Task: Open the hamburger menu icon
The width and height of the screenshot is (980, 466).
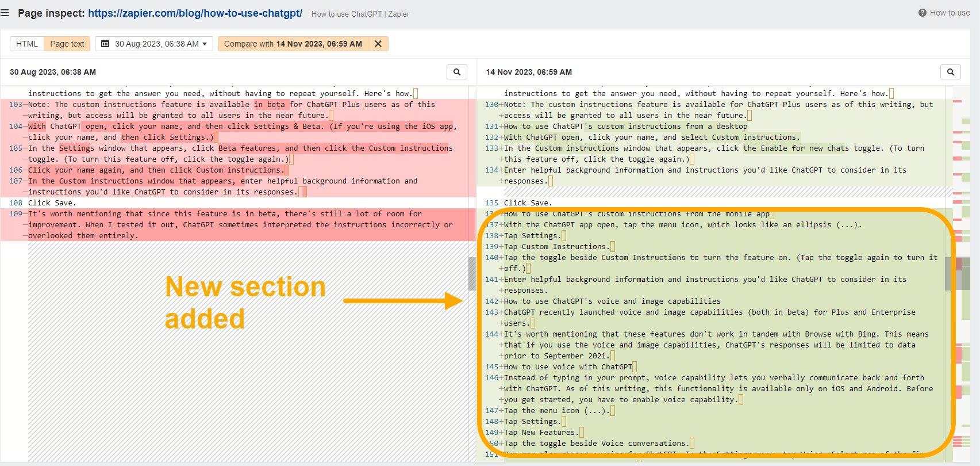Action: [5, 13]
